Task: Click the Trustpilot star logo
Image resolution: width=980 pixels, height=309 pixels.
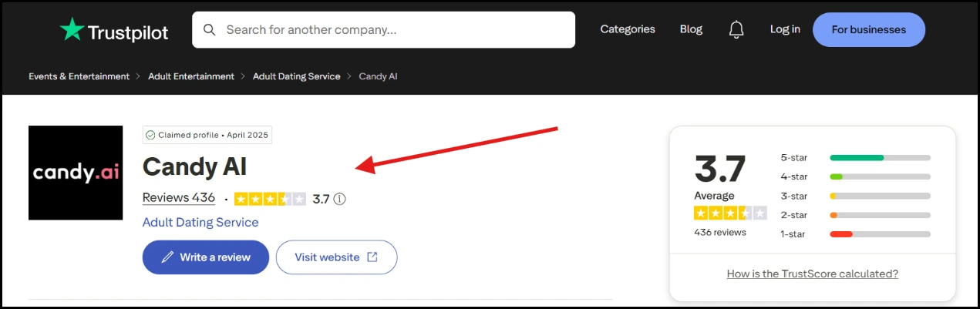Action: [x=72, y=30]
